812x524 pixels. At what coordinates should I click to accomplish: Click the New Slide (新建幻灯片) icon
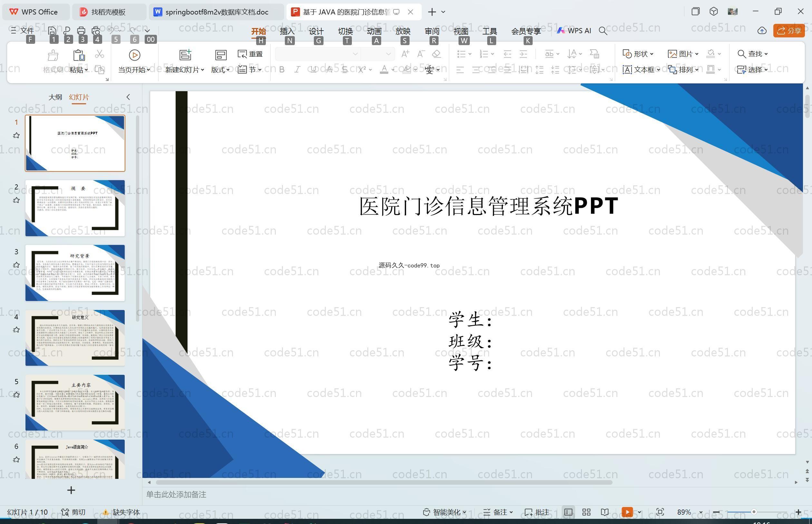(185, 55)
